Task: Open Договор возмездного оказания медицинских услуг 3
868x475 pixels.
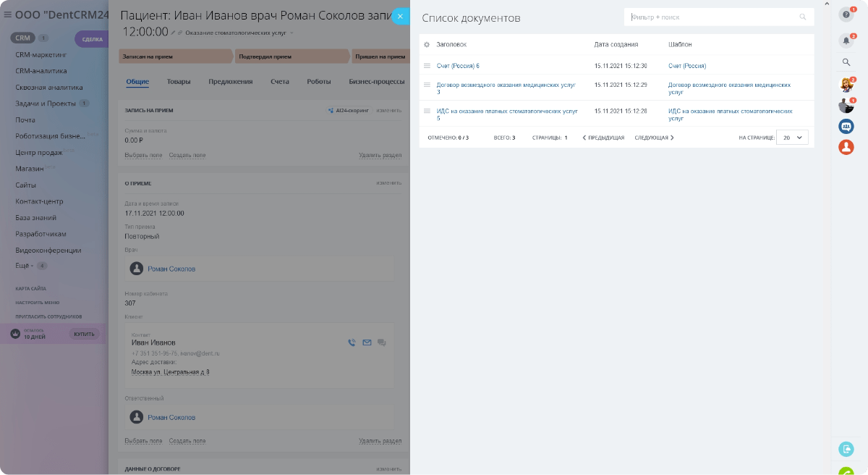Action: pos(506,85)
